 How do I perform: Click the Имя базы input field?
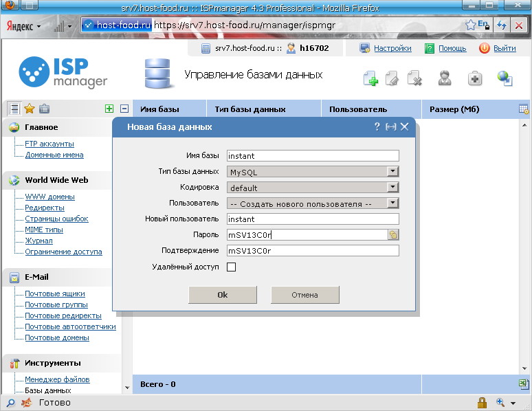[313, 156]
